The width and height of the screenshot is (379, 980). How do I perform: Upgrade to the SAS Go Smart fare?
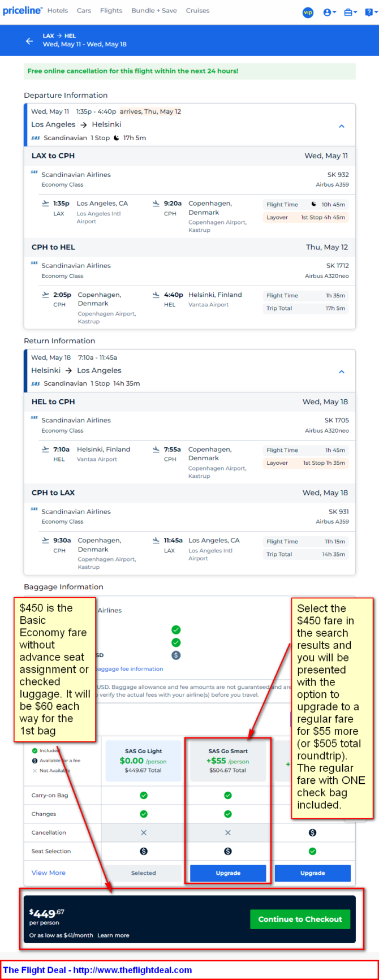[228, 873]
